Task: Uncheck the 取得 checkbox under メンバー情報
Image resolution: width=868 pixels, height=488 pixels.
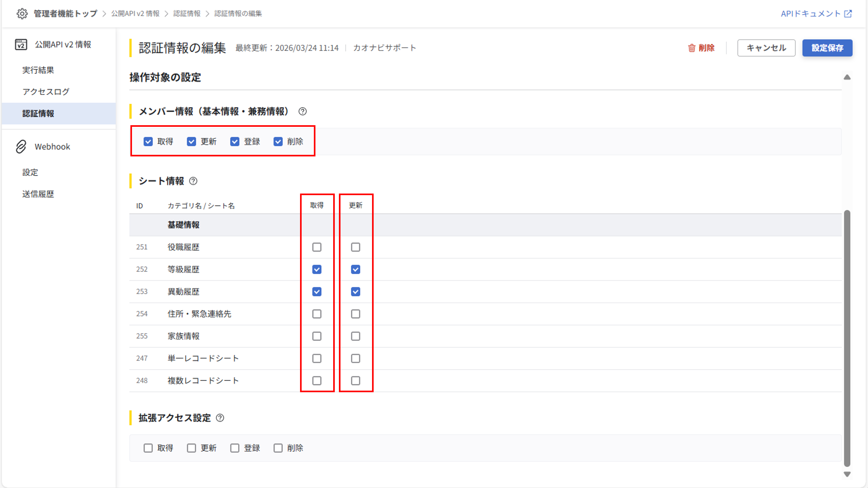Action: coord(148,142)
